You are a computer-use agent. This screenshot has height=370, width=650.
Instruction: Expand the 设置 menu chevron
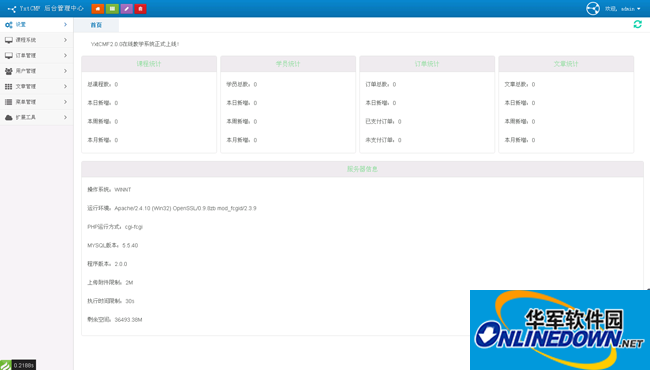coord(65,25)
